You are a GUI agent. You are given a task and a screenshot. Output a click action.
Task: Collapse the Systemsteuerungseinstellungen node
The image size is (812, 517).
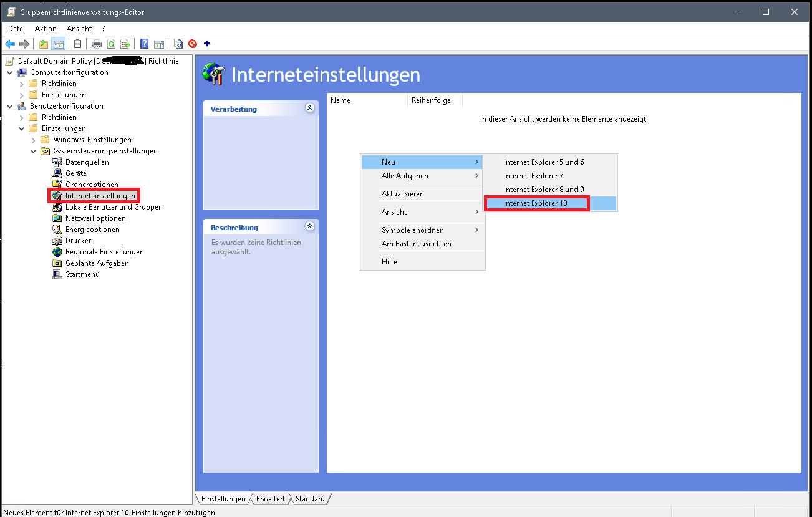[33, 151]
